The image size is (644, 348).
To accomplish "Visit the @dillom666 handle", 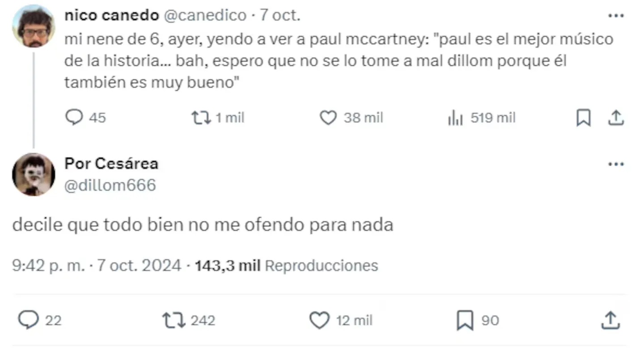I will point(110,184).
